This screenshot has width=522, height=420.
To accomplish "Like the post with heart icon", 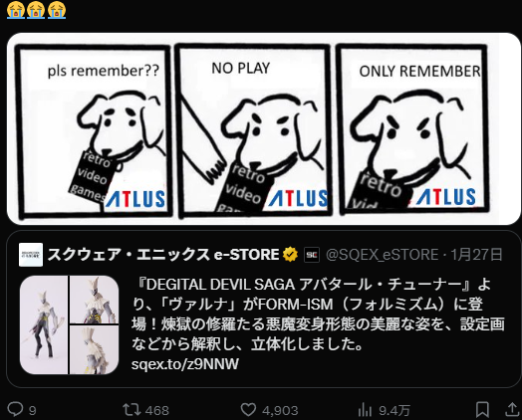I will (248, 410).
